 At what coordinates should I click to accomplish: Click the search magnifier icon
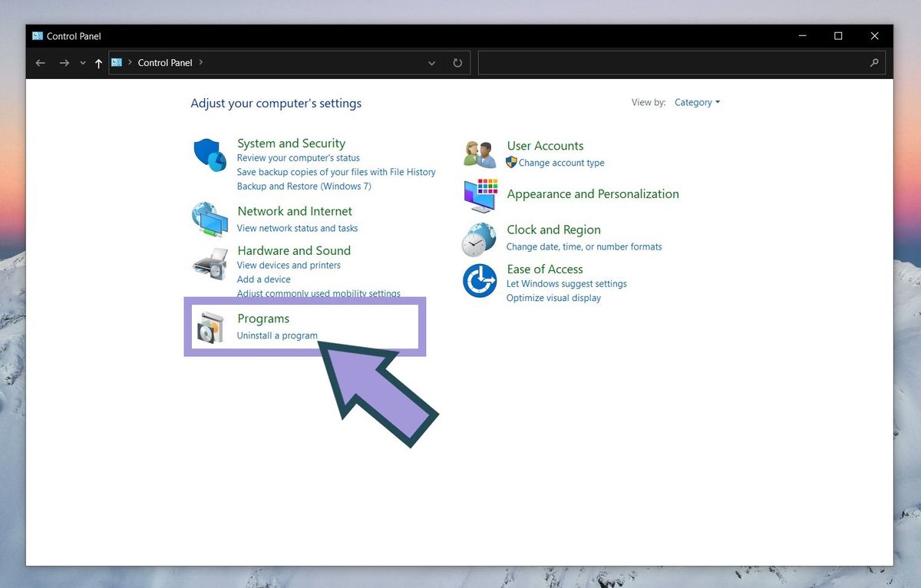[874, 63]
